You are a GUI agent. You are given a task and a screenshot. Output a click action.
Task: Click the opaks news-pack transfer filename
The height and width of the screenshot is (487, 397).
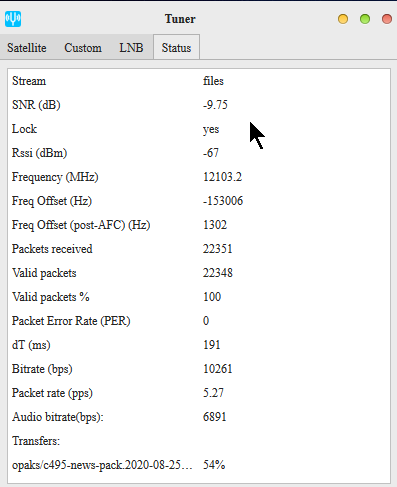coord(102,465)
